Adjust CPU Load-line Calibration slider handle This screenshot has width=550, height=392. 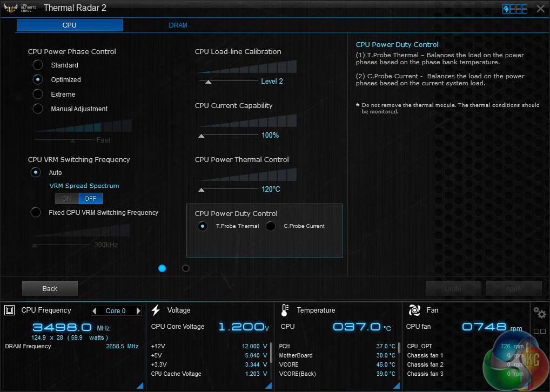click(209, 82)
